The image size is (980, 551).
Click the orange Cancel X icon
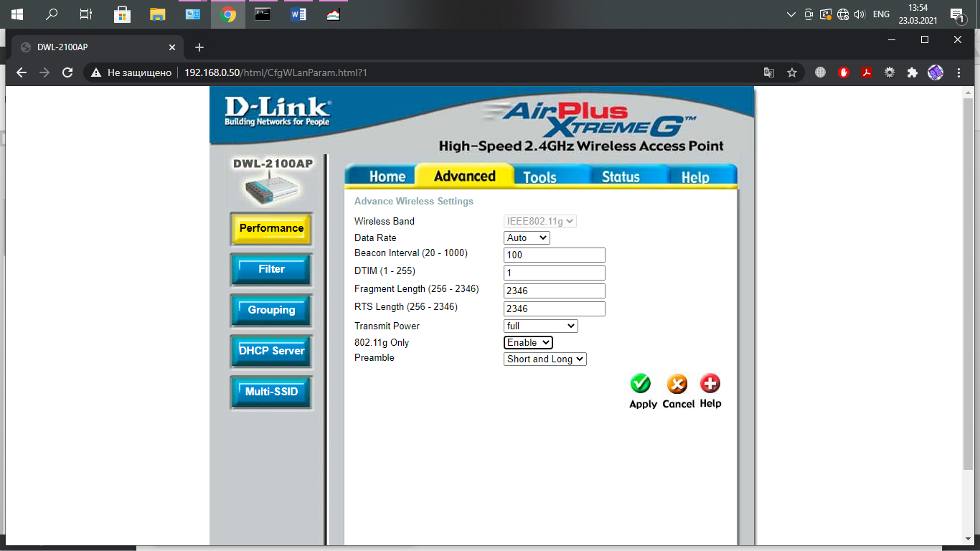[677, 384]
